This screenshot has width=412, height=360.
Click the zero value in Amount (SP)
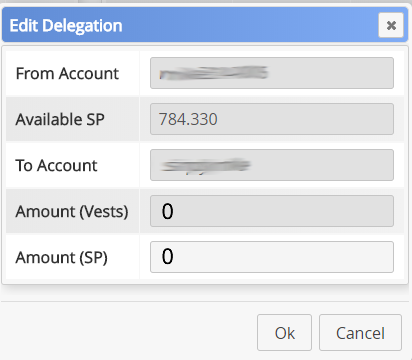[x=167, y=257]
